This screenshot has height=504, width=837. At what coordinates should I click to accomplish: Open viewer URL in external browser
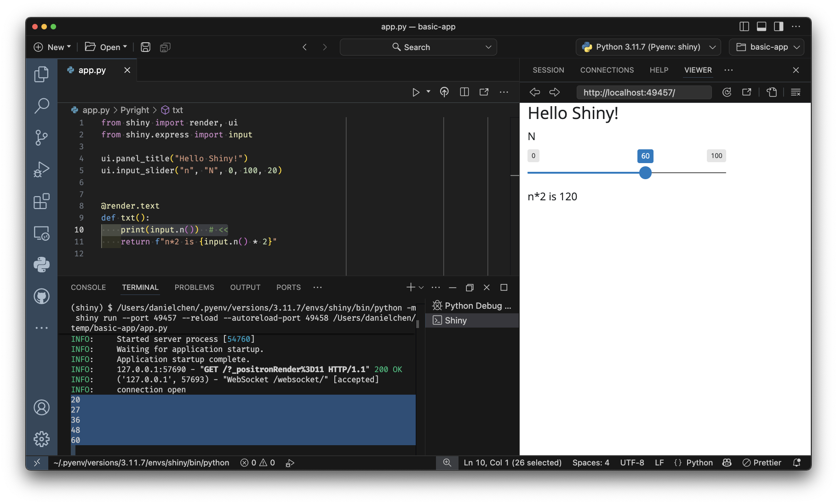746,92
